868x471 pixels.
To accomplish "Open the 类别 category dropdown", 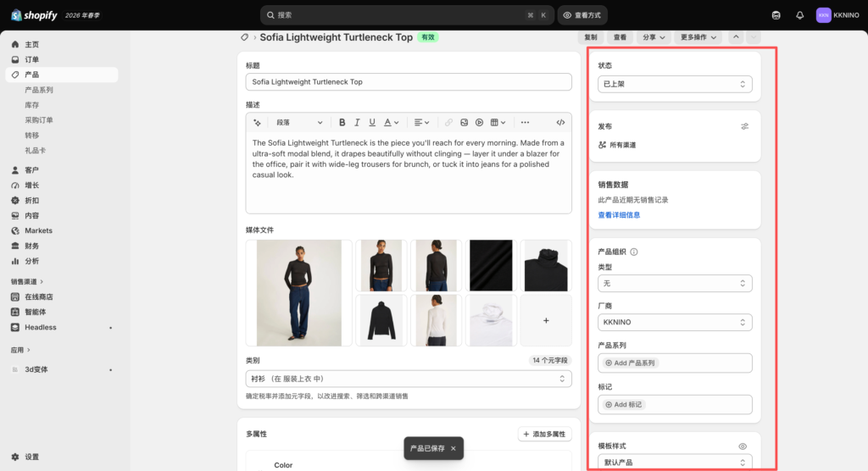I will tap(409, 380).
